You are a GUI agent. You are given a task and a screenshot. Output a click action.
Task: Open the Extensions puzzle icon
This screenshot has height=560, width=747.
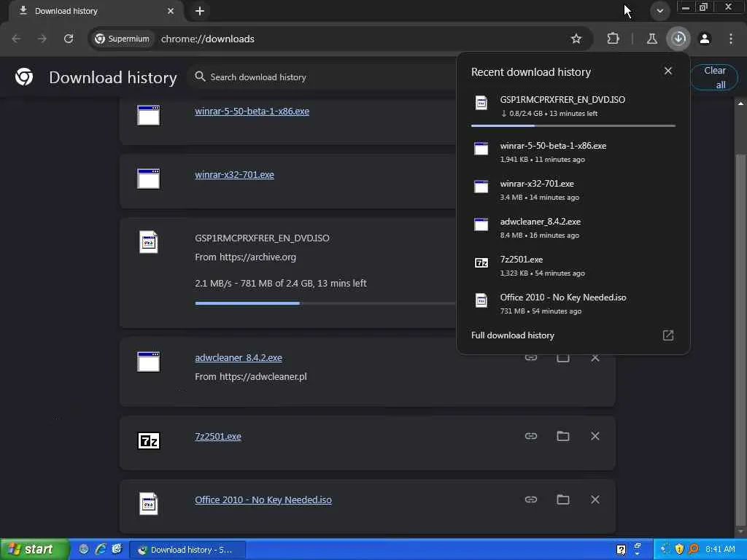613,39
